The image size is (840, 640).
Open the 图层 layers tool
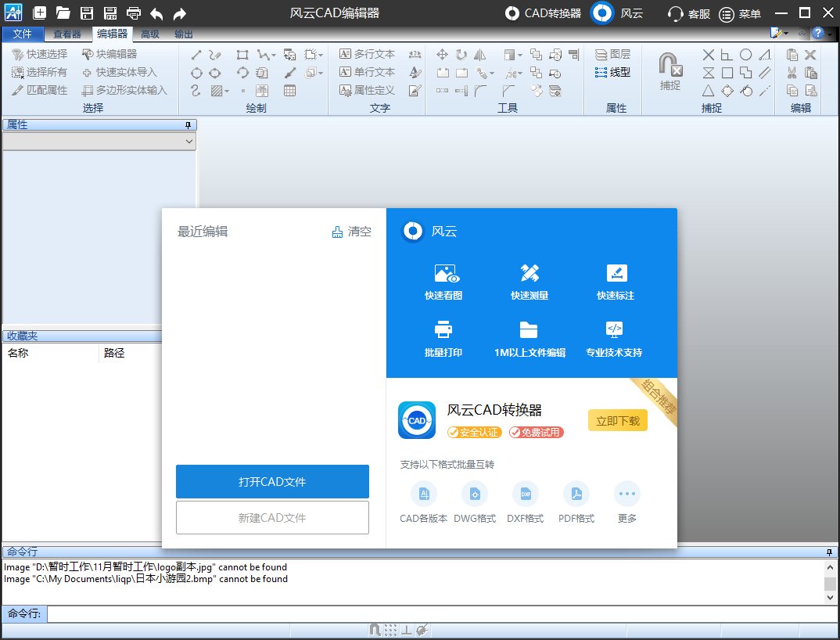click(612, 54)
